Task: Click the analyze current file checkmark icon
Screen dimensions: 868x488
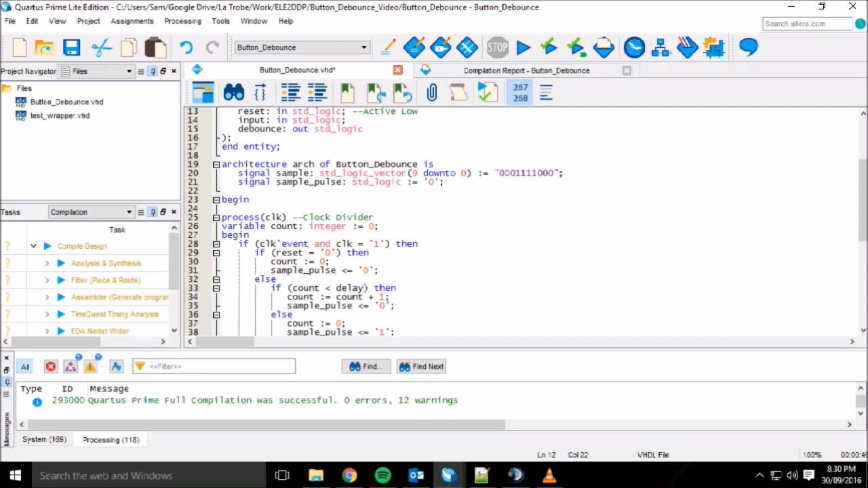Action: 487,92
